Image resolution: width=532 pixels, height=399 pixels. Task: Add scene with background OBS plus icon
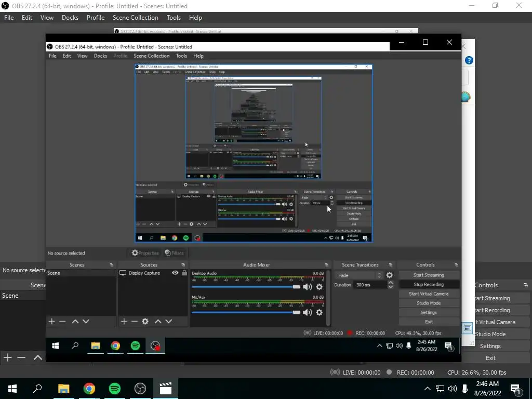(x=7, y=357)
